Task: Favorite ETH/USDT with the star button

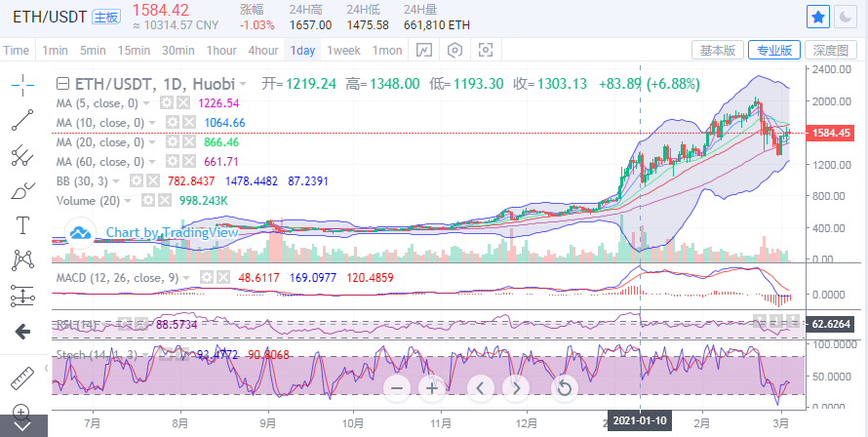Action: click(x=817, y=18)
